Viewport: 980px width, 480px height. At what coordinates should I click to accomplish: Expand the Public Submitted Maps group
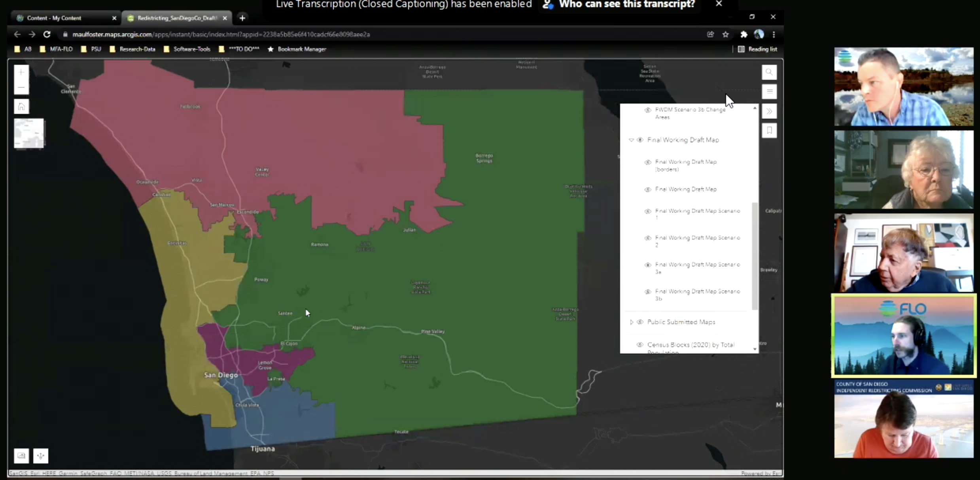pyautogui.click(x=631, y=322)
